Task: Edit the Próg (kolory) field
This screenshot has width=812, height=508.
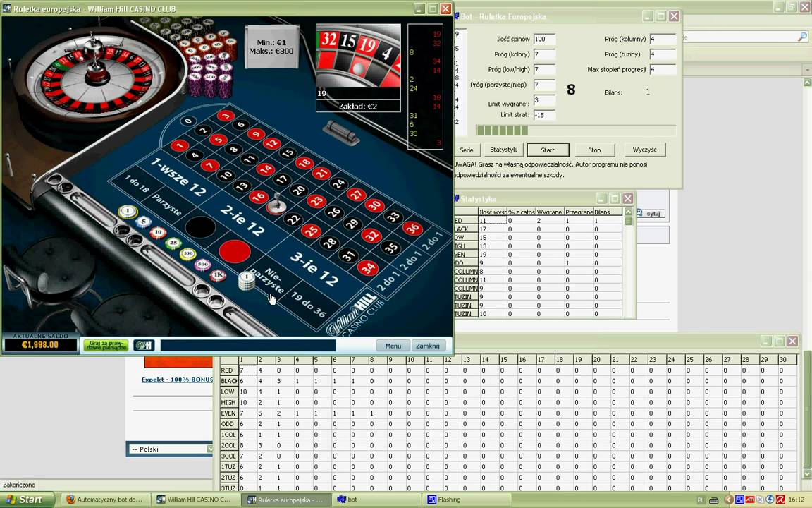Action: 544,54
